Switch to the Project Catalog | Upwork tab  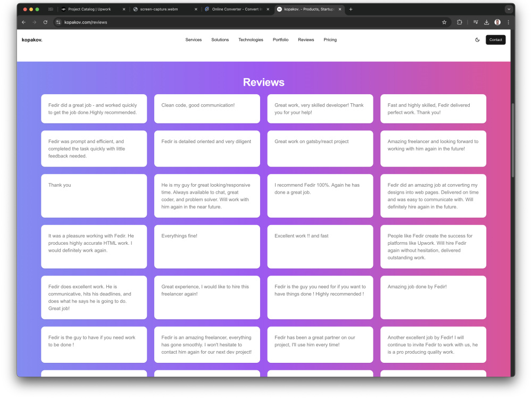coord(93,10)
